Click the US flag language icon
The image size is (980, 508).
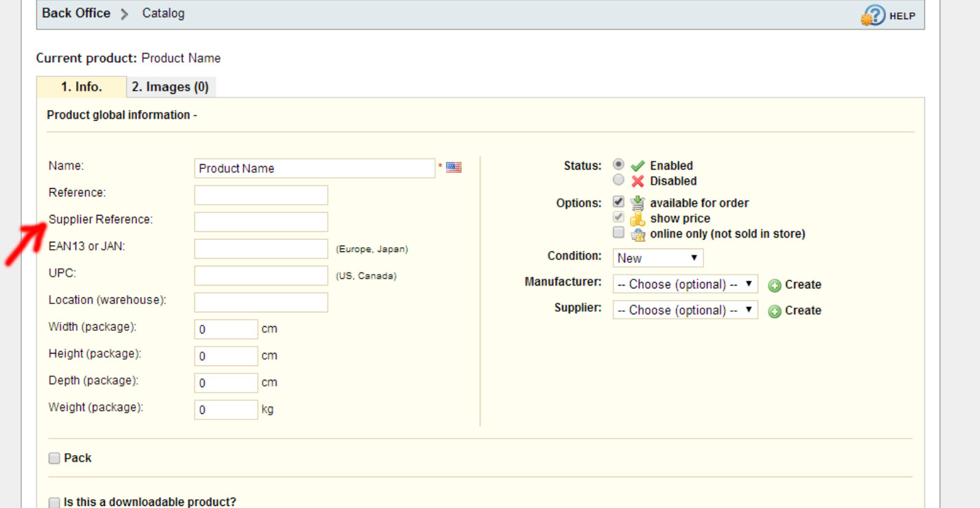tap(454, 167)
